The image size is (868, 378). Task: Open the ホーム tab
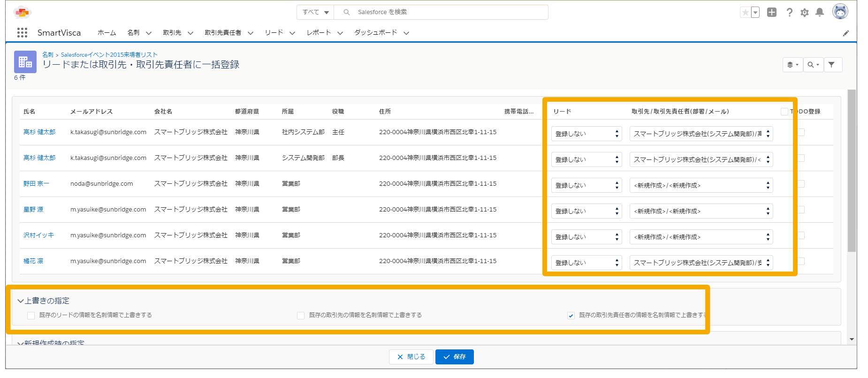pos(107,32)
